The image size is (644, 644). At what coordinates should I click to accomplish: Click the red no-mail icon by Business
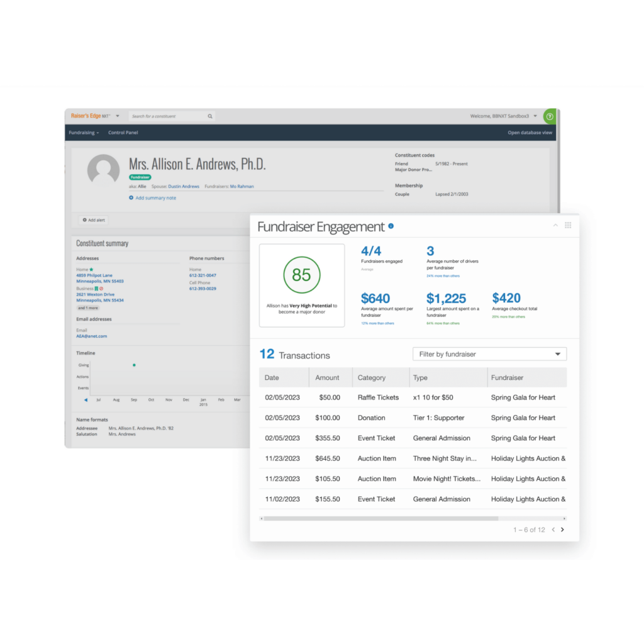pos(101,288)
